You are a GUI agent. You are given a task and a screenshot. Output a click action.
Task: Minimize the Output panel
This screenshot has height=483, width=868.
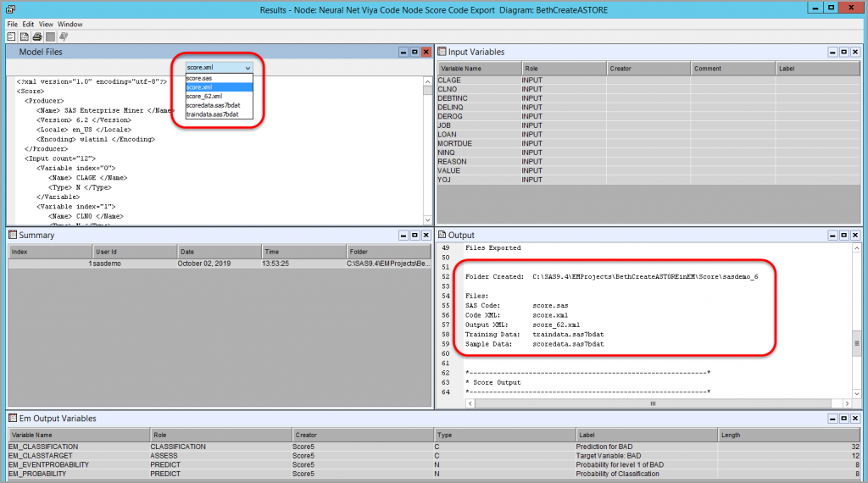[x=832, y=235]
